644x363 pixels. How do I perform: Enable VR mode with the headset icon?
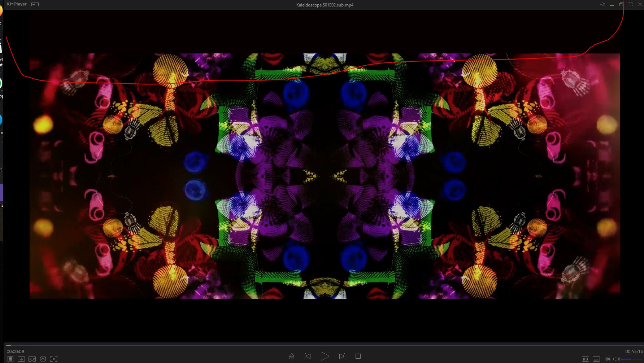(x=32, y=359)
